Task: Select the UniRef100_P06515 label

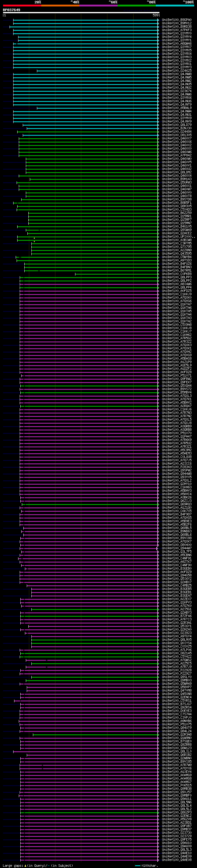Action: coord(177,785)
